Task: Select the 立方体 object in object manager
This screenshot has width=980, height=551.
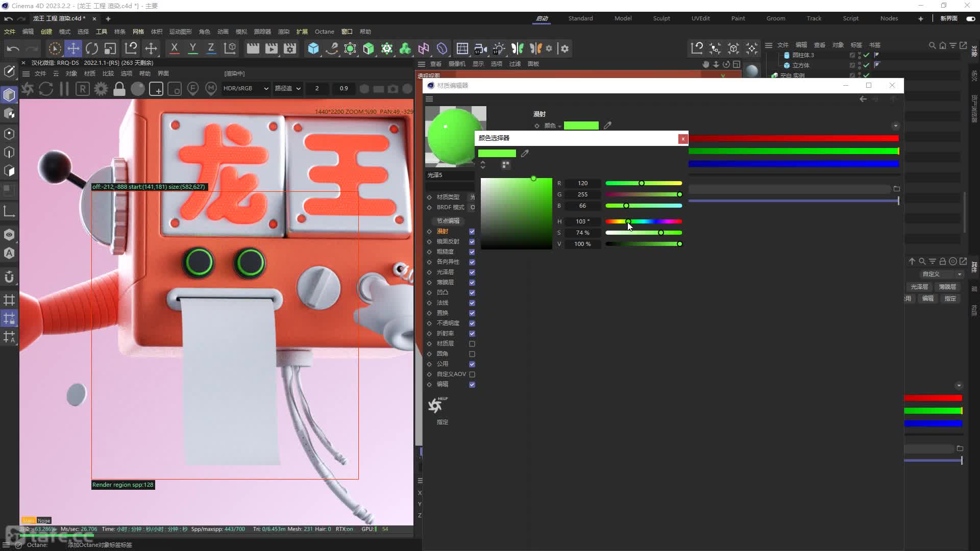Action: 801,65
